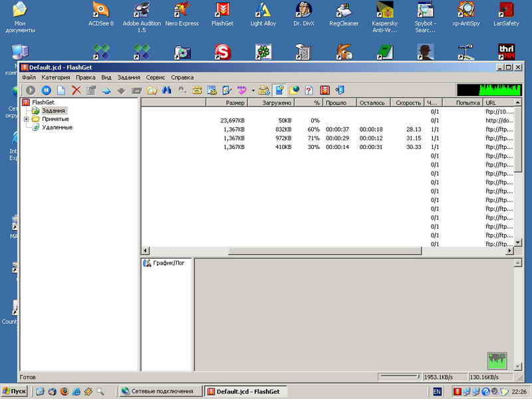Click the new document toolbar icon
532x399 pixels.
(x=61, y=90)
